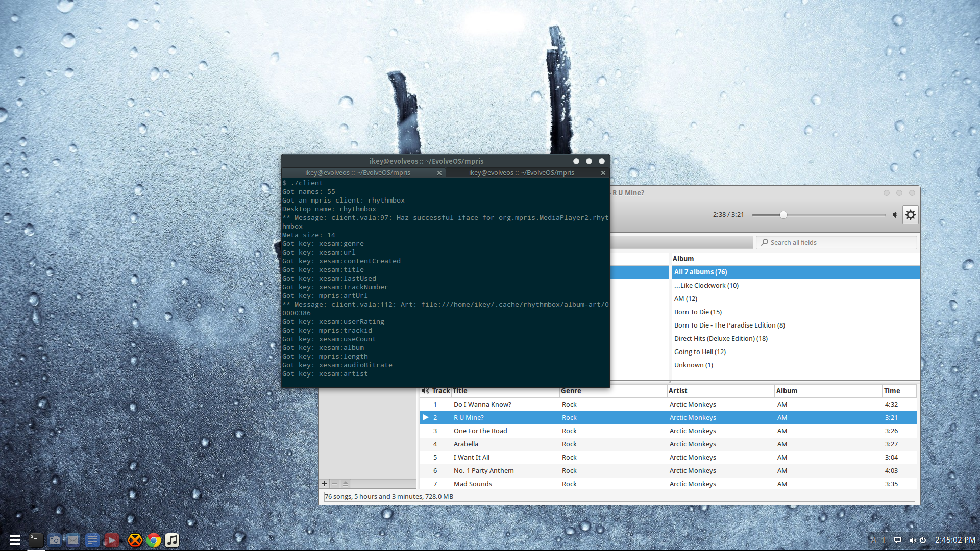
Task: Sort tracks by Title column
Action: click(x=505, y=391)
